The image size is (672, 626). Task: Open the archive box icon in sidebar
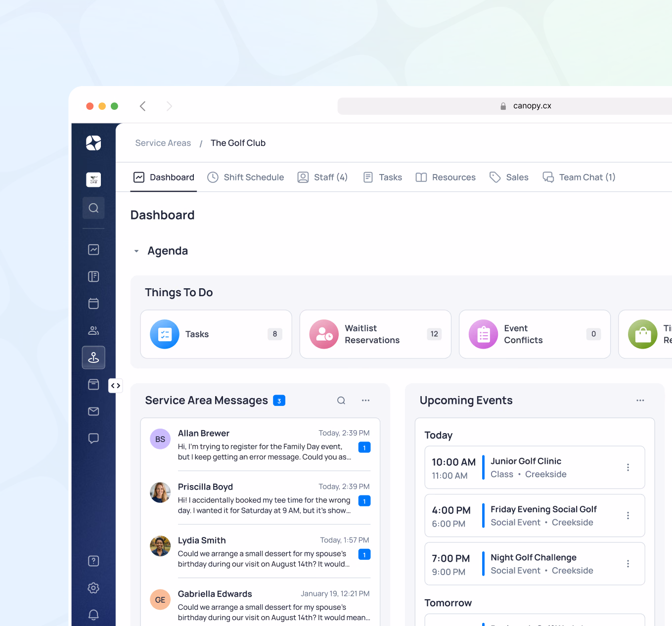pos(93,384)
